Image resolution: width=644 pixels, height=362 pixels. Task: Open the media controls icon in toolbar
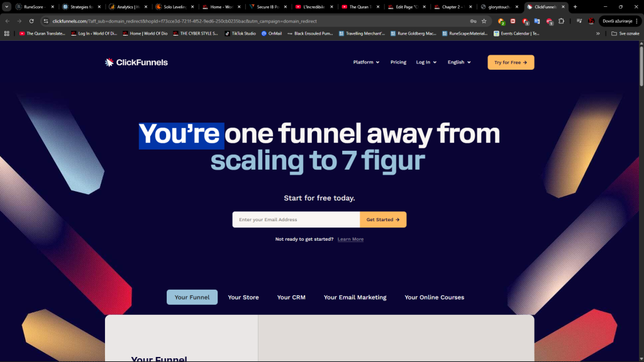pos(579,21)
